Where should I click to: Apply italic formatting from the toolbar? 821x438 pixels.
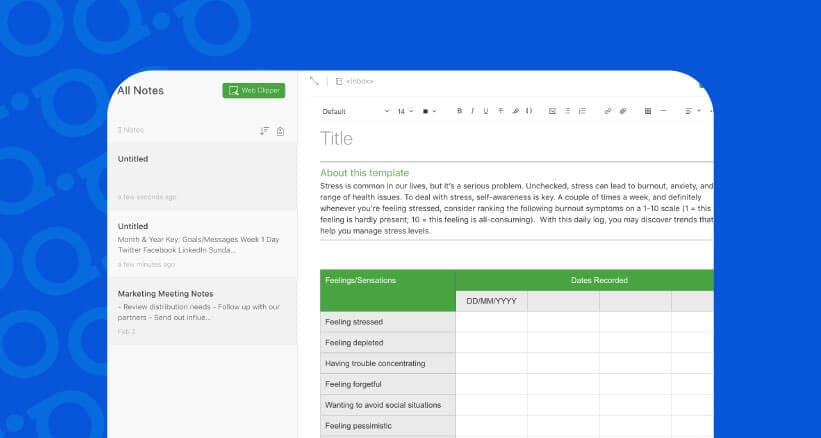pyautogui.click(x=472, y=111)
